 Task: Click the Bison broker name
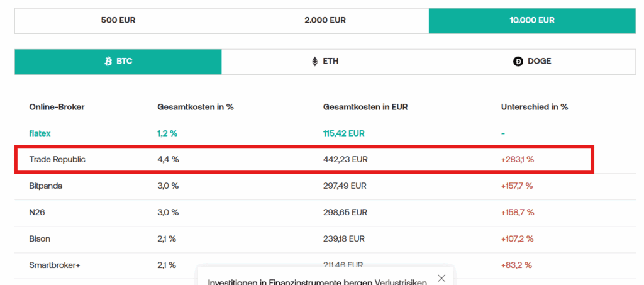coord(40,239)
